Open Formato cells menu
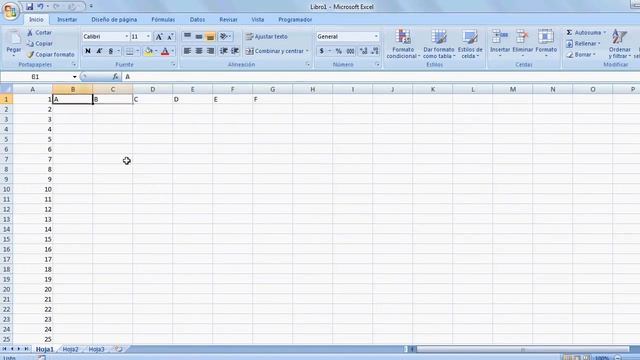This screenshot has width=640, height=360. click(x=546, y=43)
